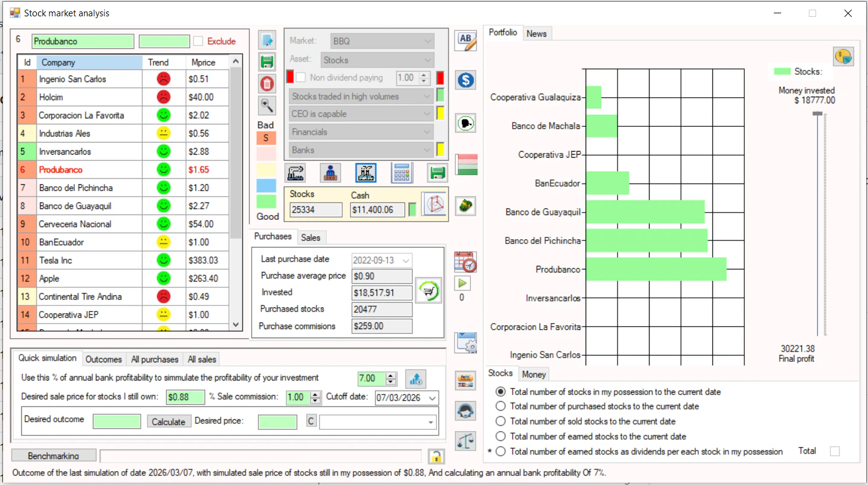The width and height of the screenshot is (868, 485).
Task: Click the shopping cart refresh icon
Action: [429, 291]
